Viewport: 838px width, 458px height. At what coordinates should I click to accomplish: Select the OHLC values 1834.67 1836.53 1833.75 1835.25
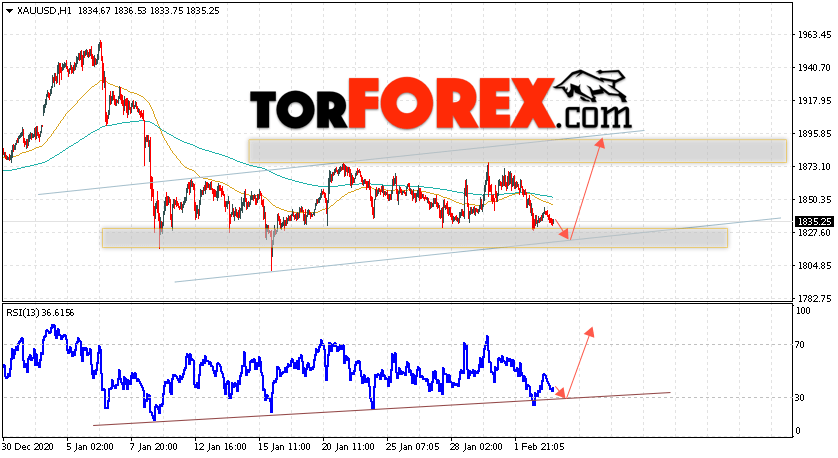pos(149,11)
